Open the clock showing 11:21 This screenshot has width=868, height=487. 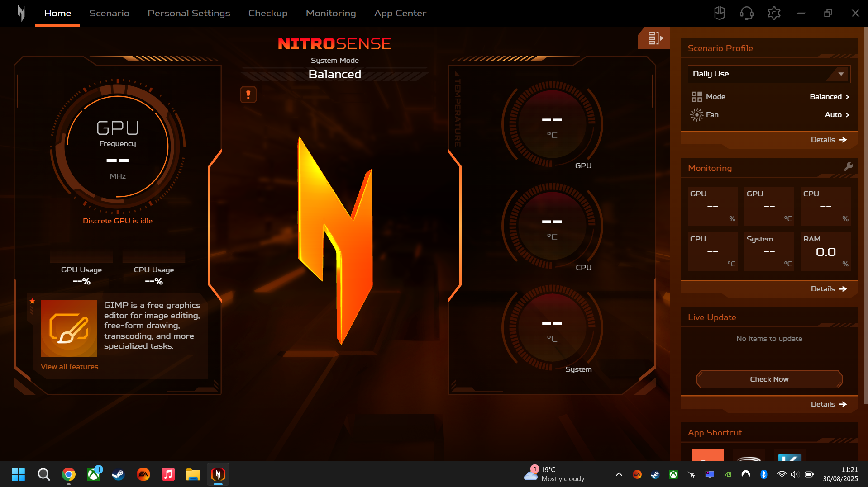pos(840,474)
